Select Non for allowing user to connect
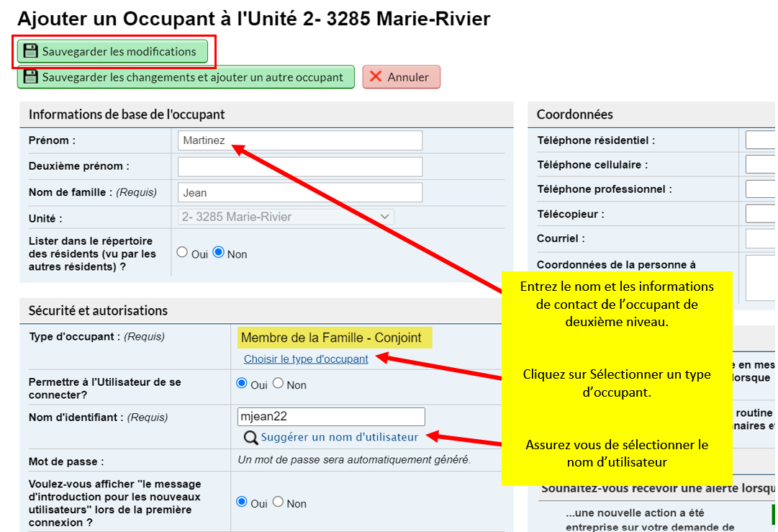 tap(278, 383)
